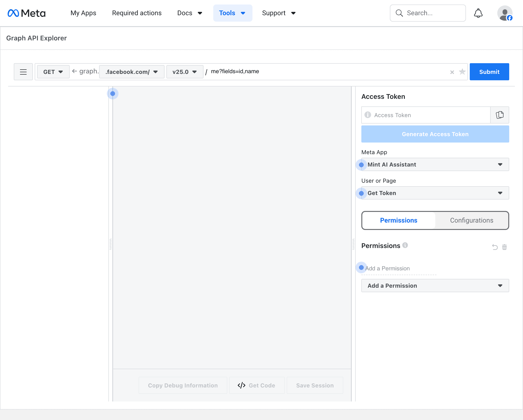Clear the query with the X icon
The width and height of the screenshot is (523, 420).
pyautogui.click(x=452, y=72)
